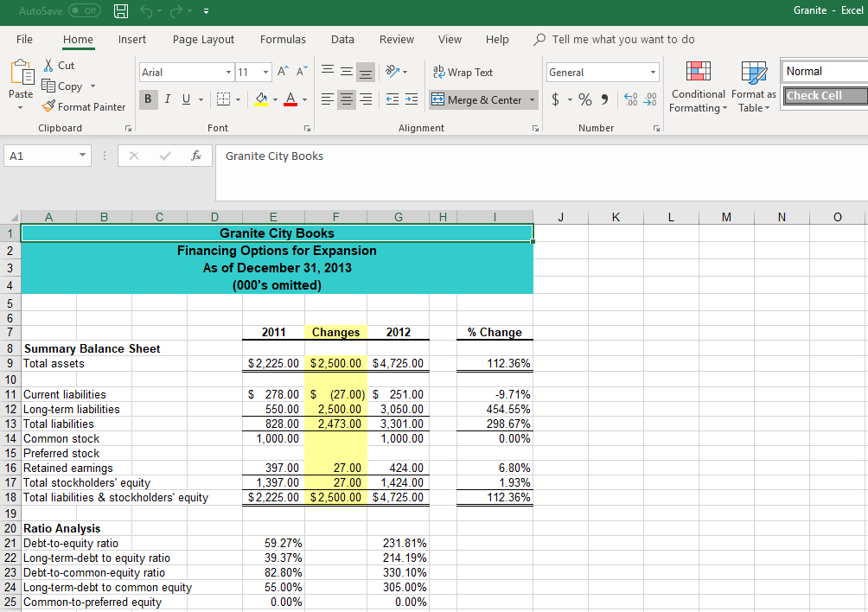Open the font name dropdown
This screenshot has height=612, width=868.
228,72
